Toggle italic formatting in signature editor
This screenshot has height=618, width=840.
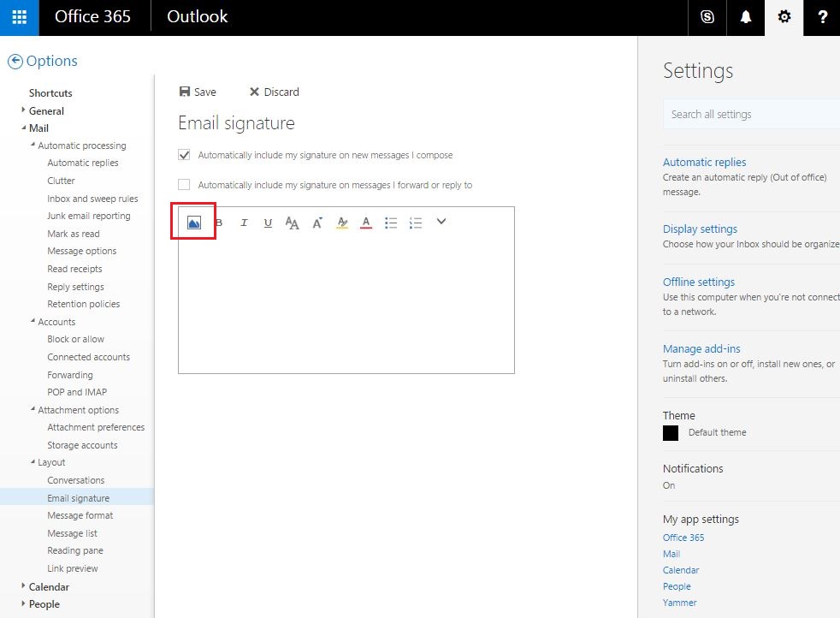(x=244, y=222)
